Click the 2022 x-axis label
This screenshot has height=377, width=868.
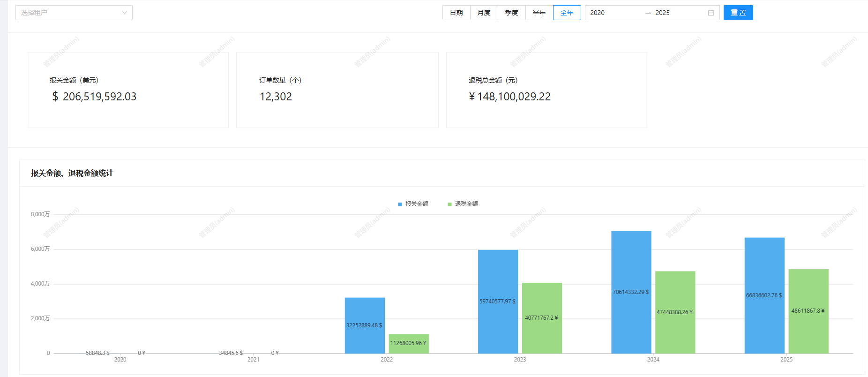click(x=387, y=360)
